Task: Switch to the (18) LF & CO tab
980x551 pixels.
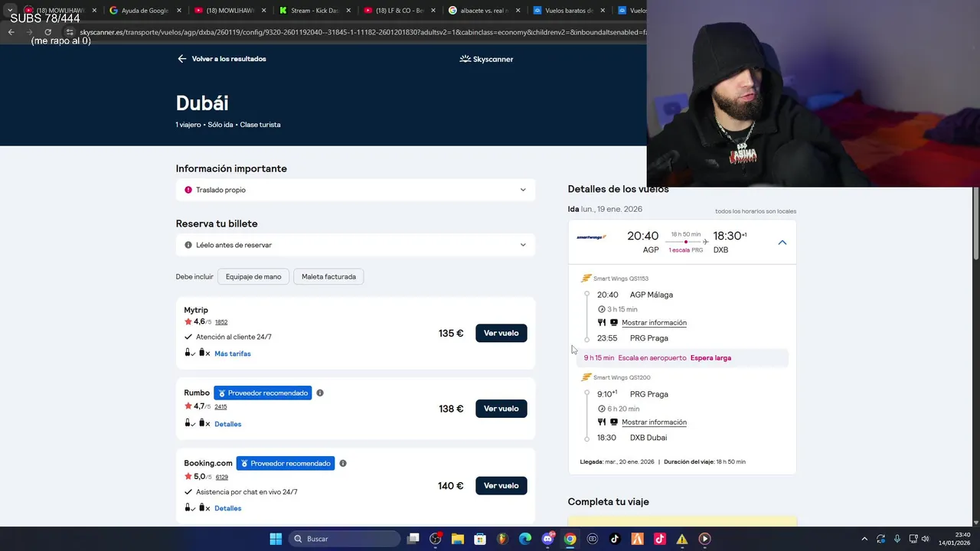Action: (x=399, y=11)
